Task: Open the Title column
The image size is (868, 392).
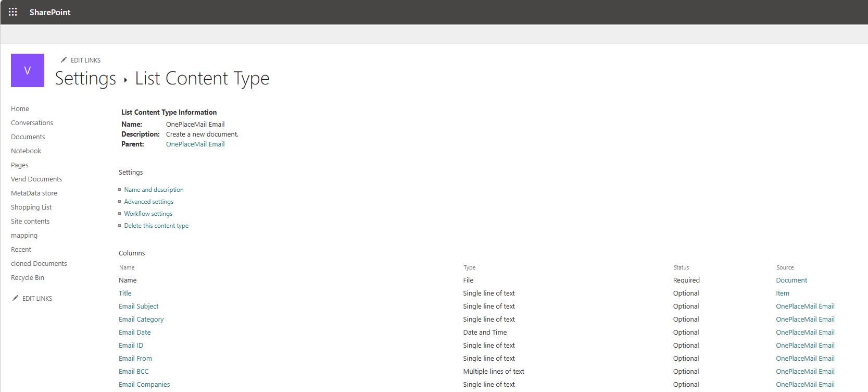Action: tap(125, 293)
